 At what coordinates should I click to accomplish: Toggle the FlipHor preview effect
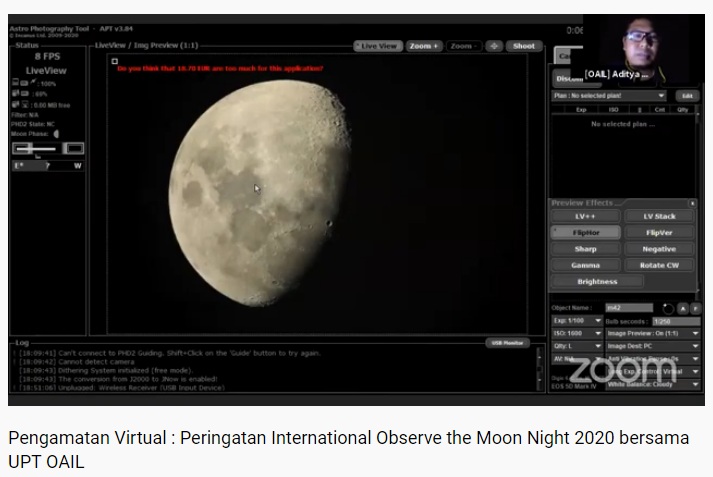click(x=585, y=233)
